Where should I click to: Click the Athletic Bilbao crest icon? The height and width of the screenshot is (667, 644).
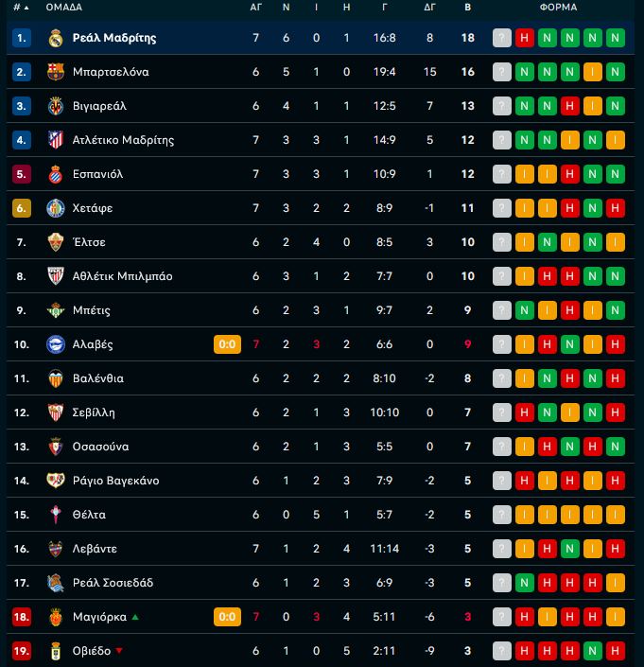[x=56, y=276]
